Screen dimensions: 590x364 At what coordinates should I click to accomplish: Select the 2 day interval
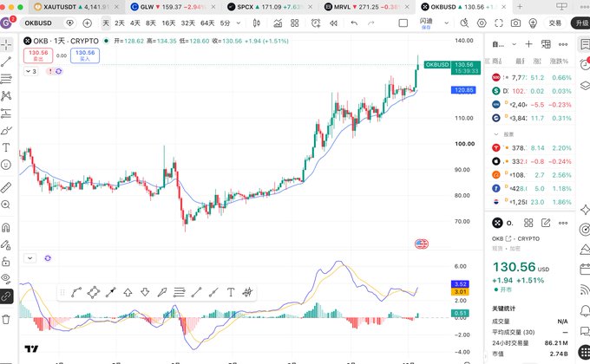click(120, 23)
